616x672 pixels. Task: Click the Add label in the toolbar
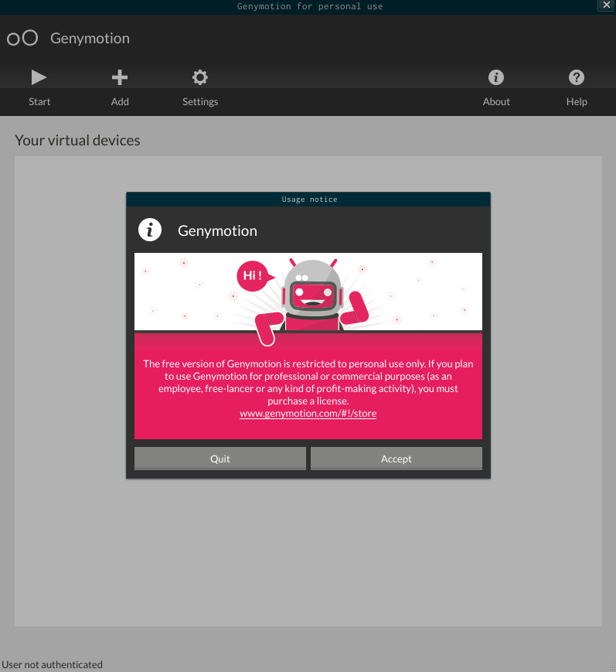pyautogui.click(x=120, y=101)
